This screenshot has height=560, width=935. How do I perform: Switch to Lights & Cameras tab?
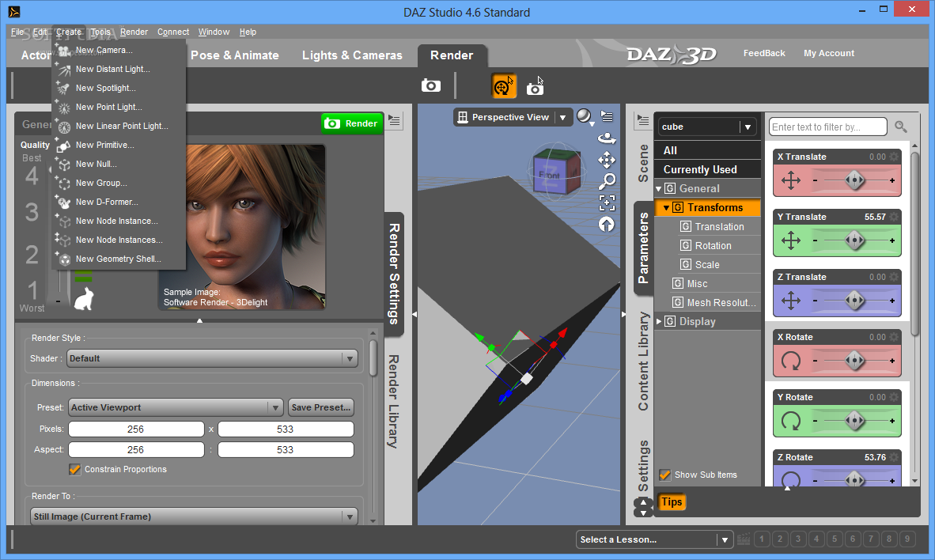(352, 55)
